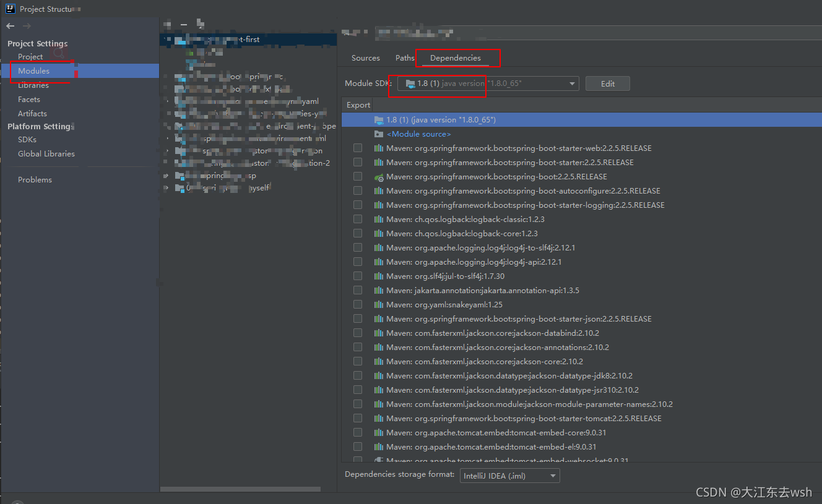The height and width of the screenshot is (504, 822).
Task: Click library icon of logback-core:1.2.3
Action: [x=379, y=234]
